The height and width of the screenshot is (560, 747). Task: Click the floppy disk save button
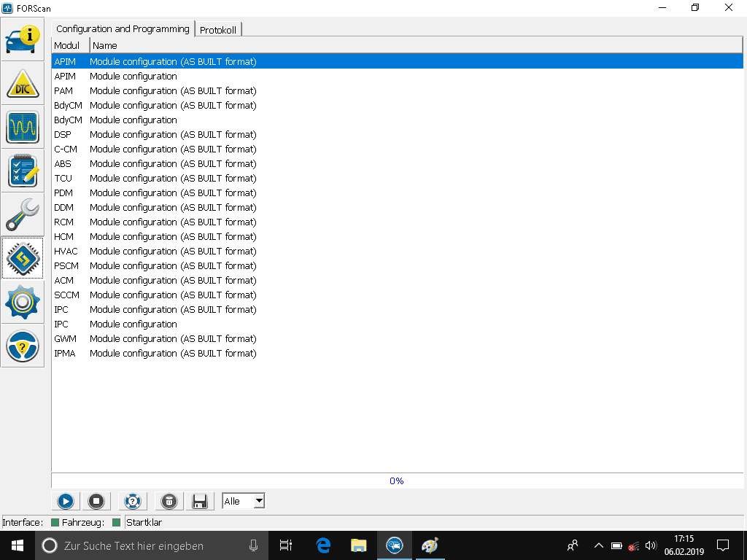coord(199,501)
